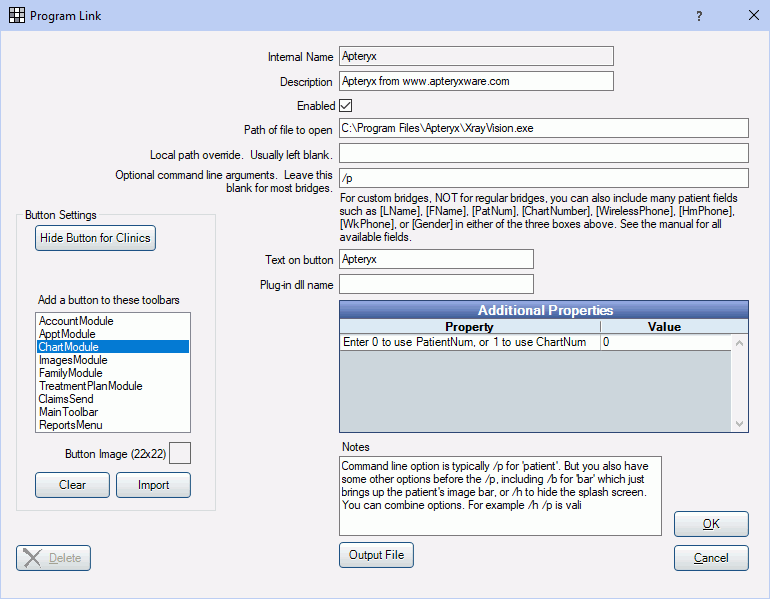
Task: Click the Cancel button
Action: point(711,558)
